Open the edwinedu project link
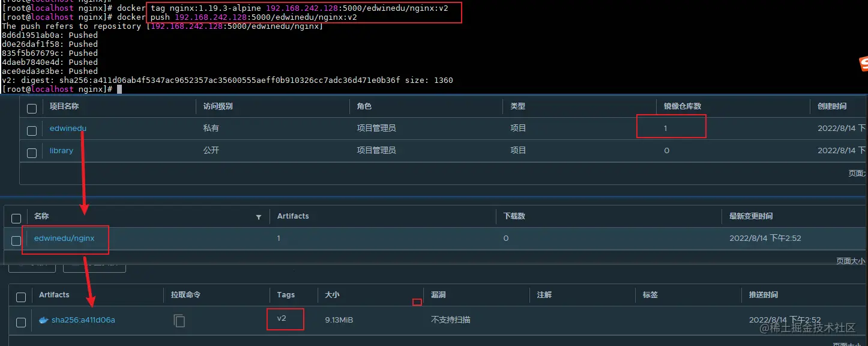 pyautogui.click(x=68, y=128)
